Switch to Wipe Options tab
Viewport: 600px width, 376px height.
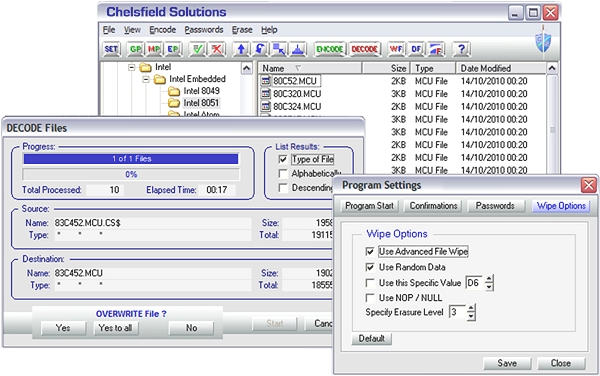coord(561,206)
